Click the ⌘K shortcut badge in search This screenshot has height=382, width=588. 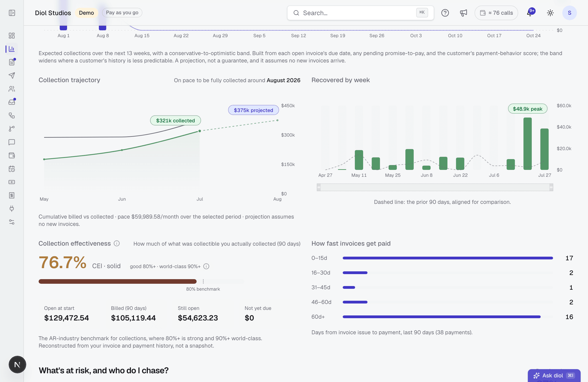[x=422, y=12]
